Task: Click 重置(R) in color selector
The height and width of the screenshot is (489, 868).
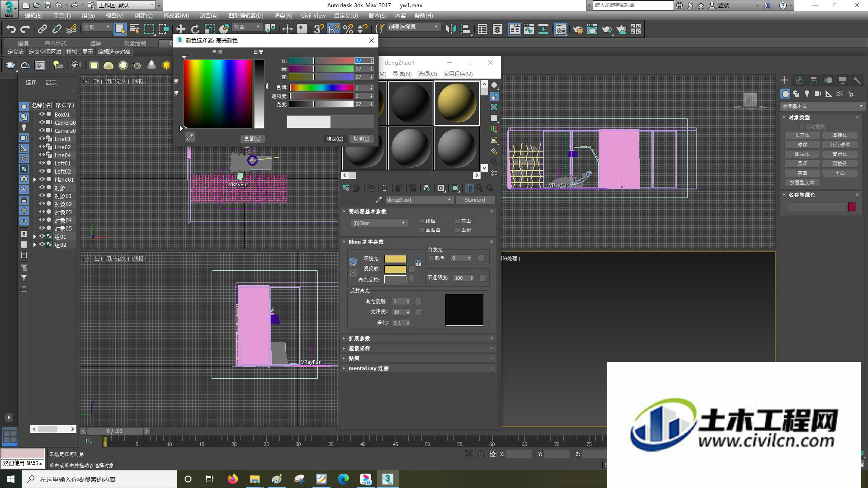Action: 252,139
